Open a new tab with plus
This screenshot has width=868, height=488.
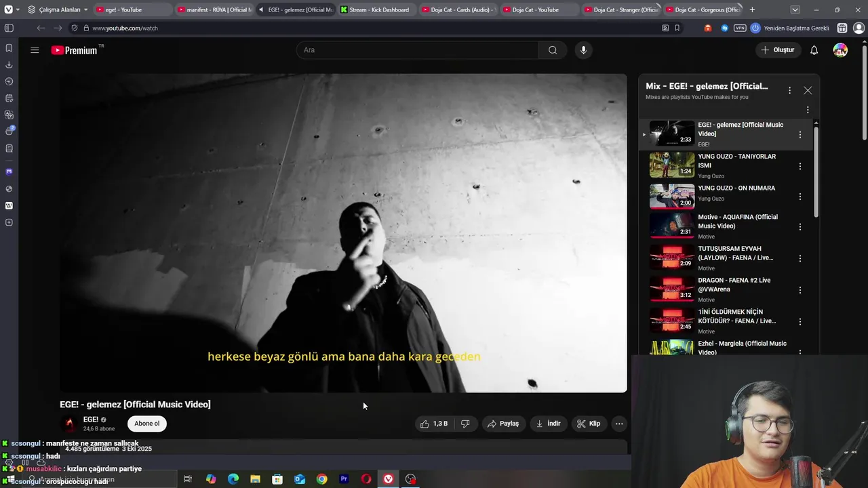(x=752, y=9)
